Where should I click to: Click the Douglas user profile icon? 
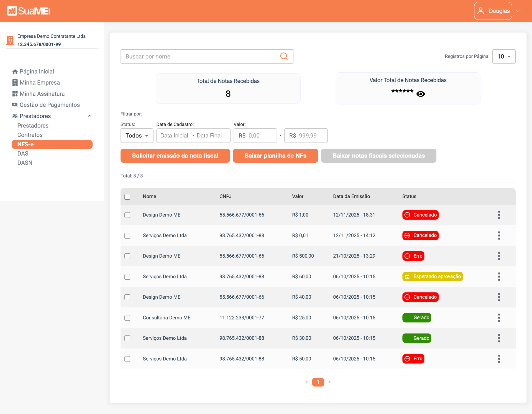click(481, 11)
